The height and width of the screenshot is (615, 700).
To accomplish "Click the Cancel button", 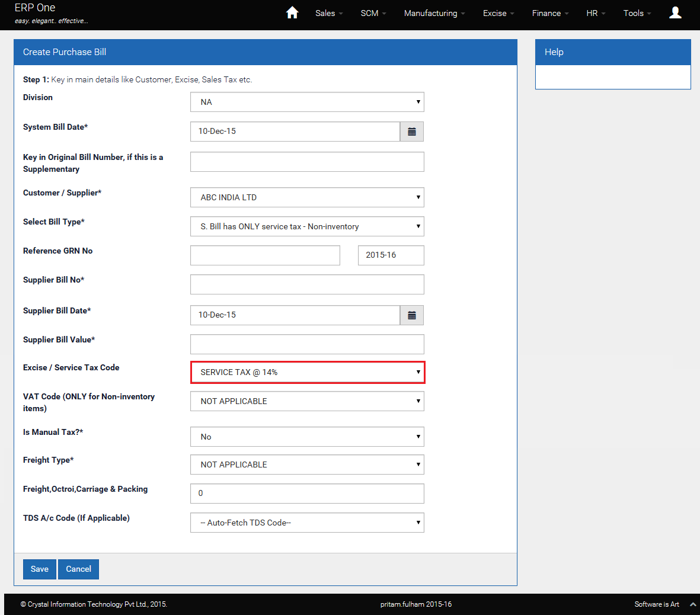I will click(x=79, y=569).
